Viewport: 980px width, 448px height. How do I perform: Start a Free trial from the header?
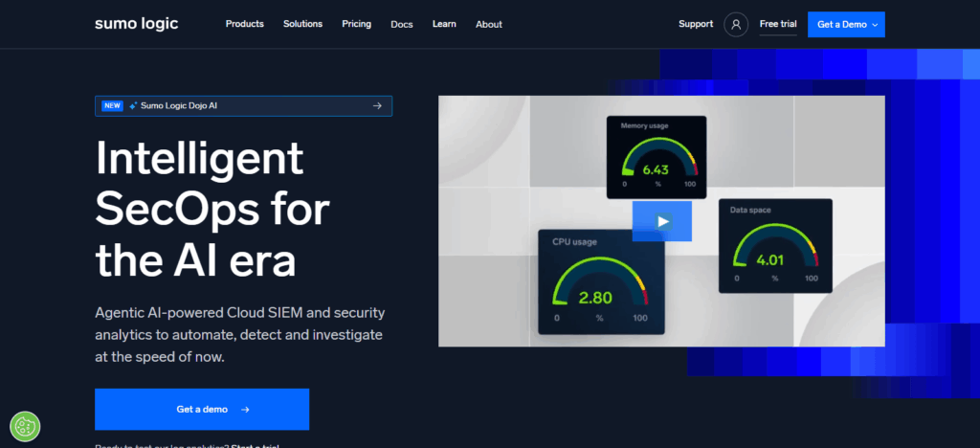pos(778,24)
